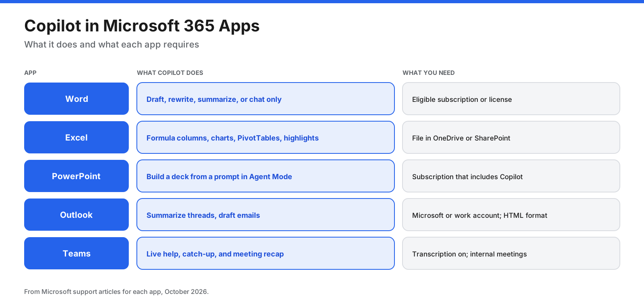Select the Teams app block
Viewport: 644px width, 306px height.
(x=76, y=253)
